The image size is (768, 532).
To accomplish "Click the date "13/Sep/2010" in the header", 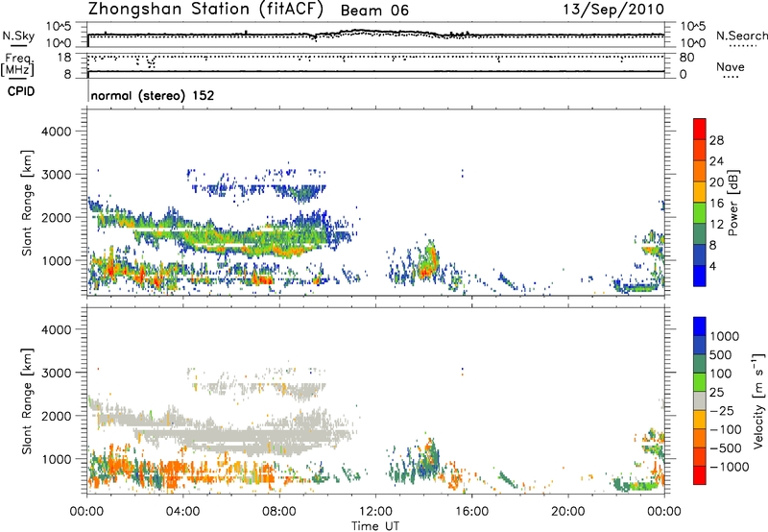I will [613, 10].
